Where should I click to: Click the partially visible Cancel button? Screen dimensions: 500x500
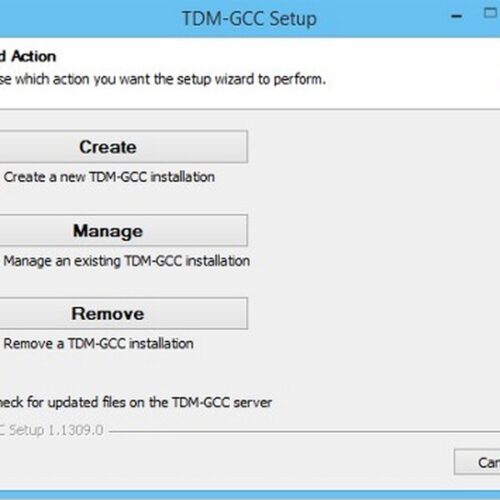tap(477, 462)
